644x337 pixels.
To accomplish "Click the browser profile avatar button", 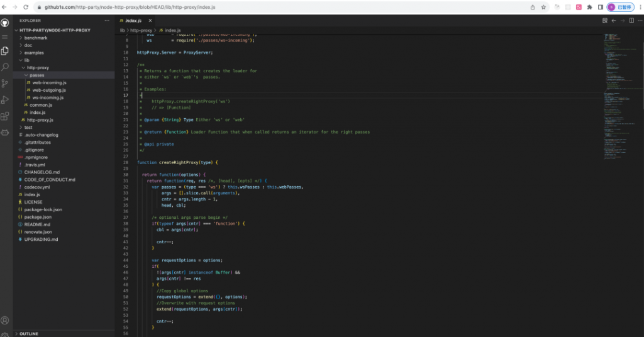I will [620, 7].
